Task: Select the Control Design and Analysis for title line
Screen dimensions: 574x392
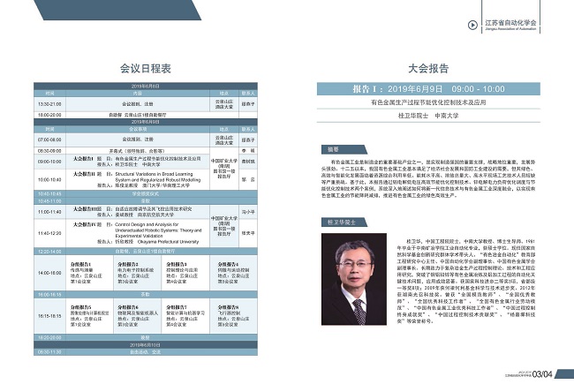Action: coord(147,224)
